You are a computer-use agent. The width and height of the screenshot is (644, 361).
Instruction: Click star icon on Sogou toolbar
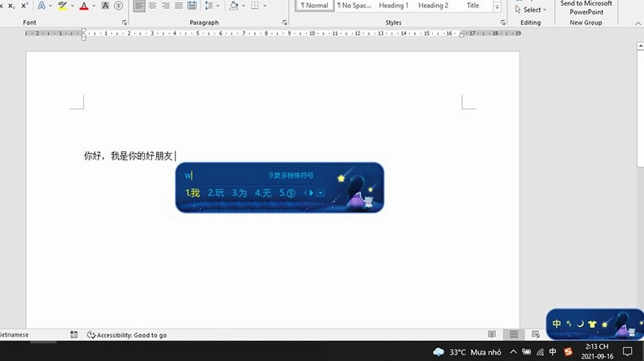(x=604, y=325)
